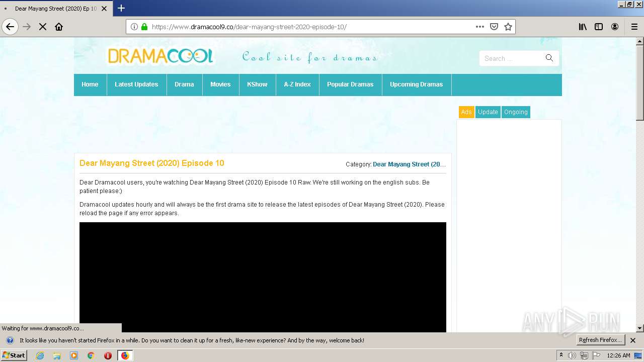Click the Windows Start button
Viewport: 644px width, 362px height.
[x=14, y=355]
